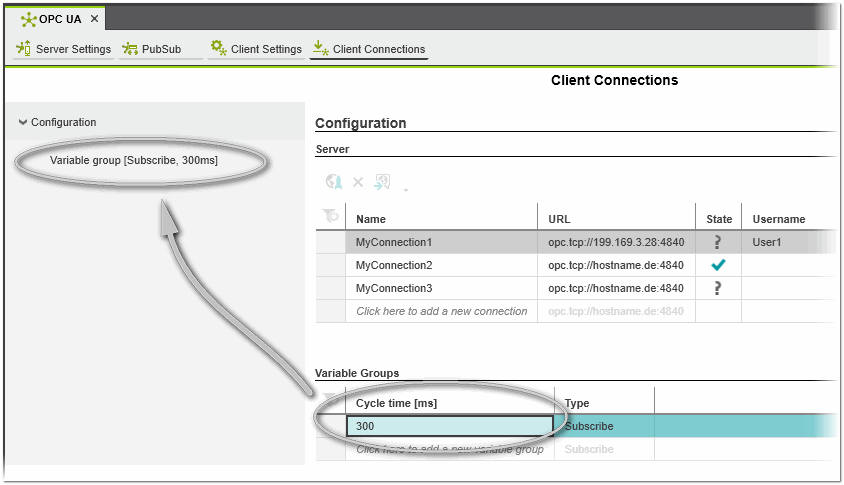The height and width of the screenshot is (485, 844).
Task: Open the small toolbar dropdown arrow
Action: point(405,189)
